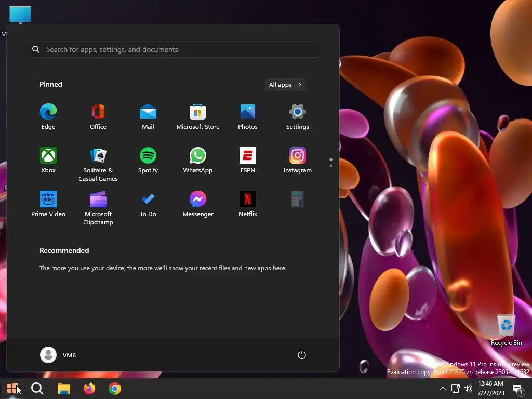Open the clock and date flyout

point(490,389)
